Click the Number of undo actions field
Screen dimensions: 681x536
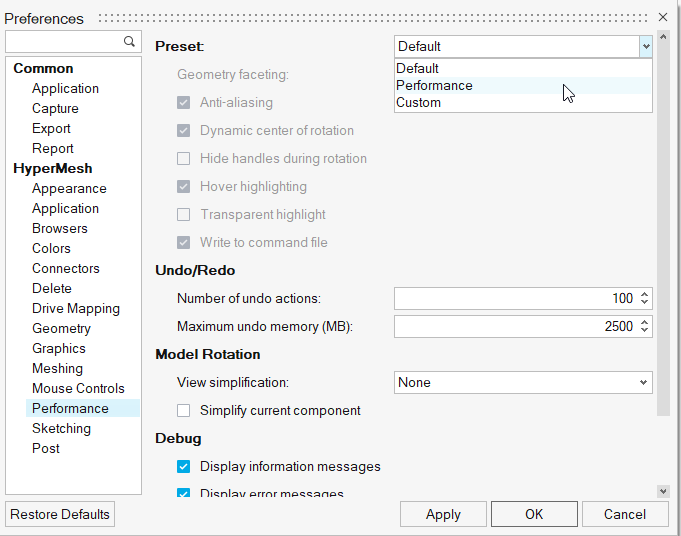tap(523, 298)
